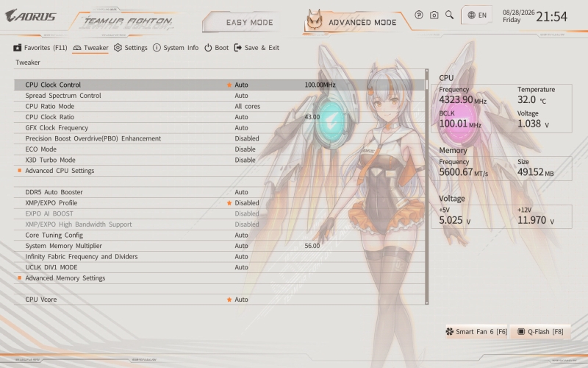The height and width of the screenshot is (368, 588).
Task: Switch to Easy Mode
Action: [249, 22]
